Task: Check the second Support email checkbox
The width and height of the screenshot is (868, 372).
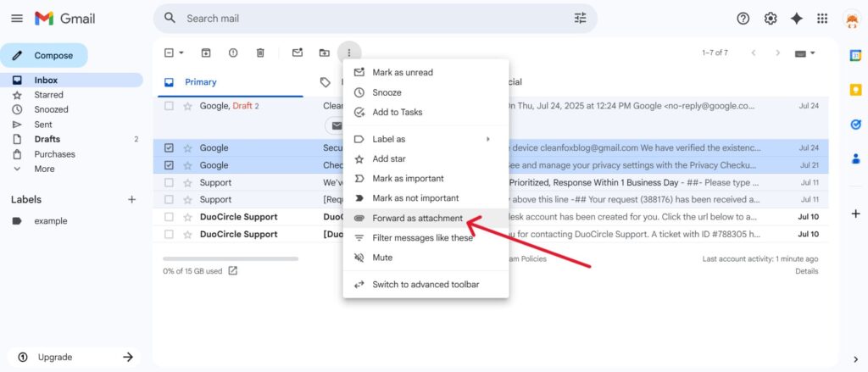Action: [x=169, y=199]
